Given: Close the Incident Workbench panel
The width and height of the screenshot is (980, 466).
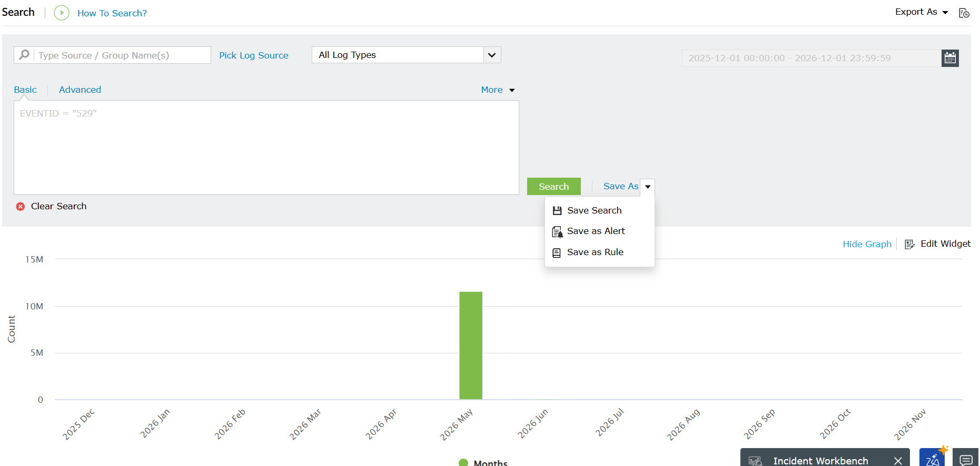Looking at the screenshot, I should (898, 461).
